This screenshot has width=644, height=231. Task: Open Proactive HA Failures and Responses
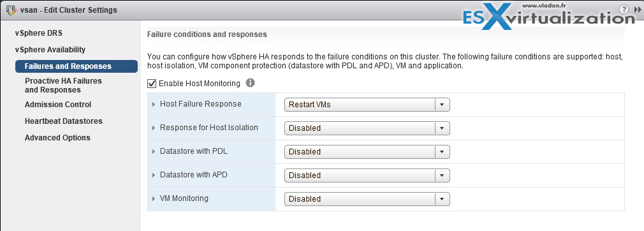[x=63, y=85]
